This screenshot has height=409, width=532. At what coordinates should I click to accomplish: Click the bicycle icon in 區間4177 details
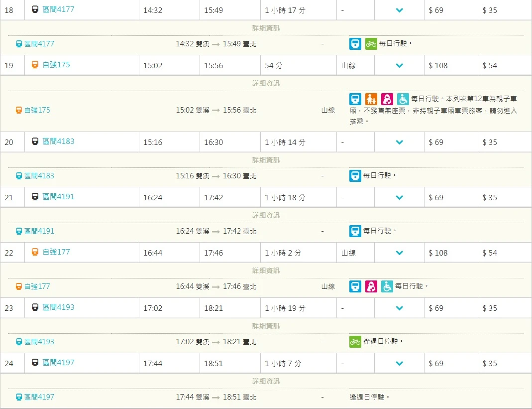click(x=371, y=44)
